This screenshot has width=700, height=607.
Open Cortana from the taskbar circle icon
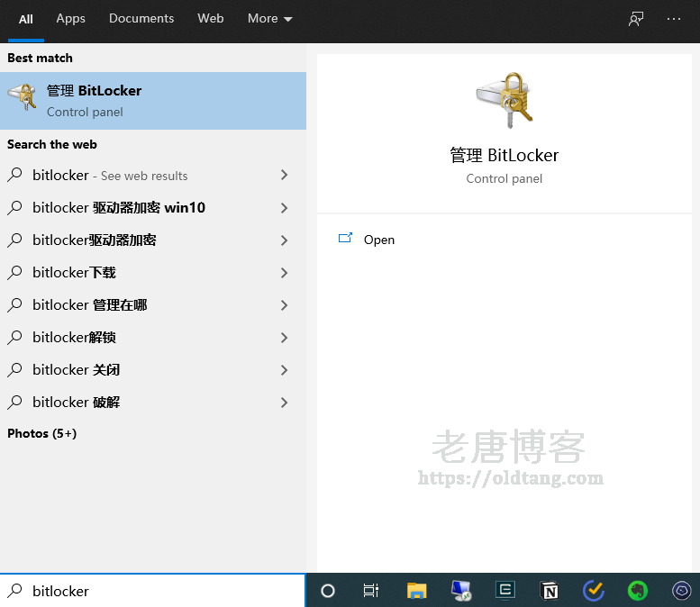(x=328, y=591)
